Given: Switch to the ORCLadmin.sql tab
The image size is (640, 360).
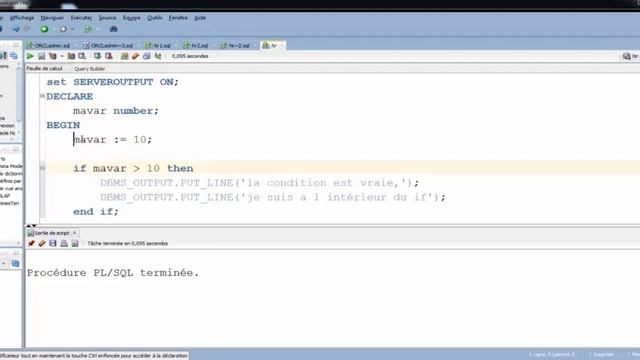Looking at the screenshot, I should (49, 45).
